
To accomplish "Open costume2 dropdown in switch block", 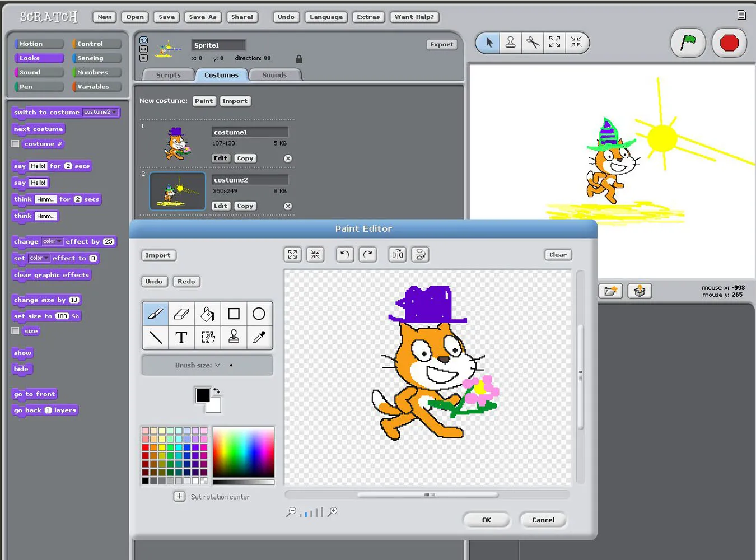I will click(x=114, y=112).
